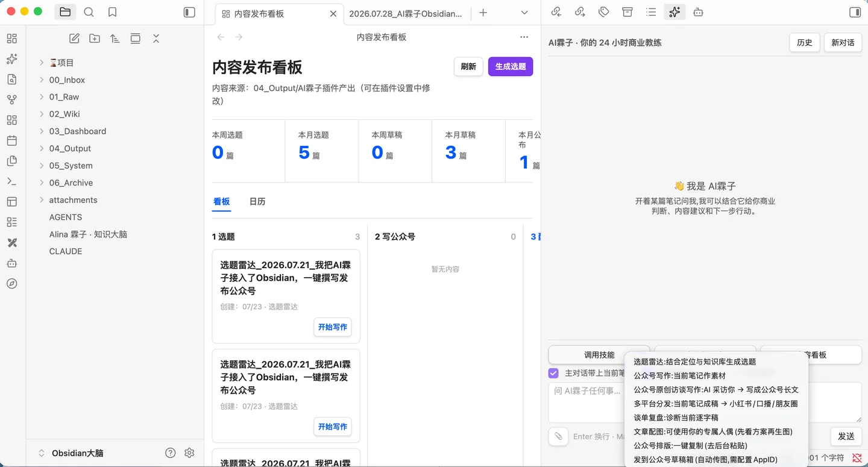868x467 pixels.
Task: Open the search magnifier in the sidebar header
Action: (x=89, y=12)
